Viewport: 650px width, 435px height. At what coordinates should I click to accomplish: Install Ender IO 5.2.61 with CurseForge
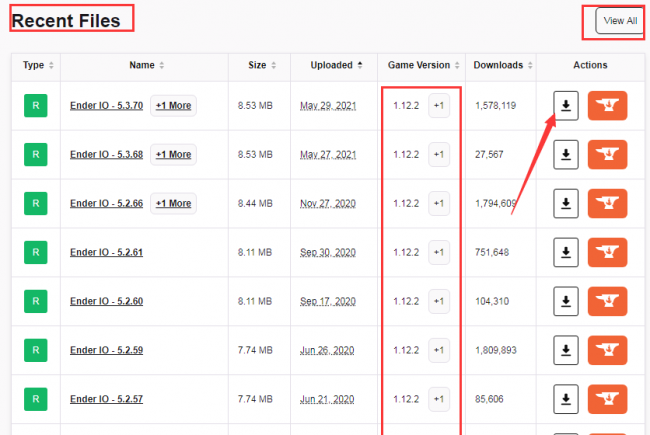(x=607, y=253)
